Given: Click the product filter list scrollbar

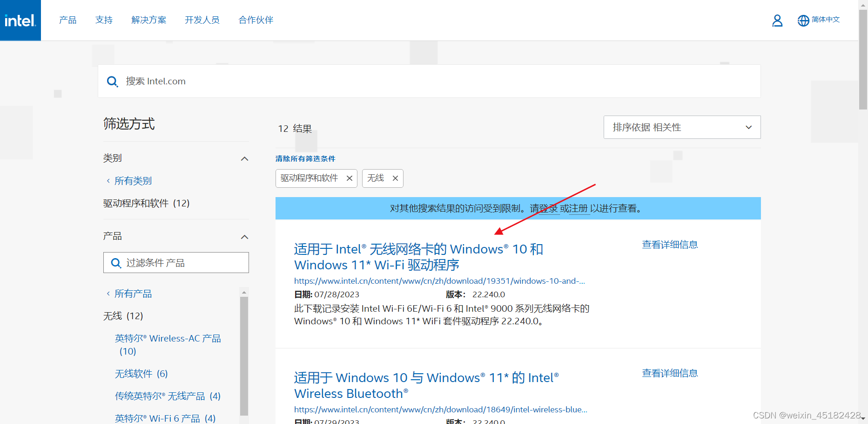Looking at the screenshot, I should pos(244,356).
